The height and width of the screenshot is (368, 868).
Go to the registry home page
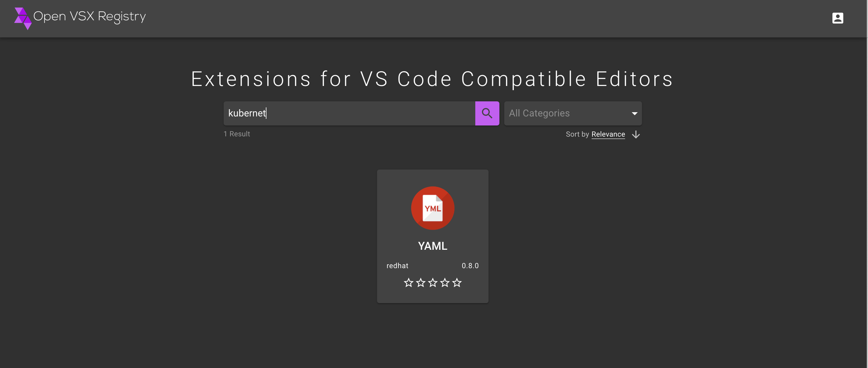coord(80,17)
